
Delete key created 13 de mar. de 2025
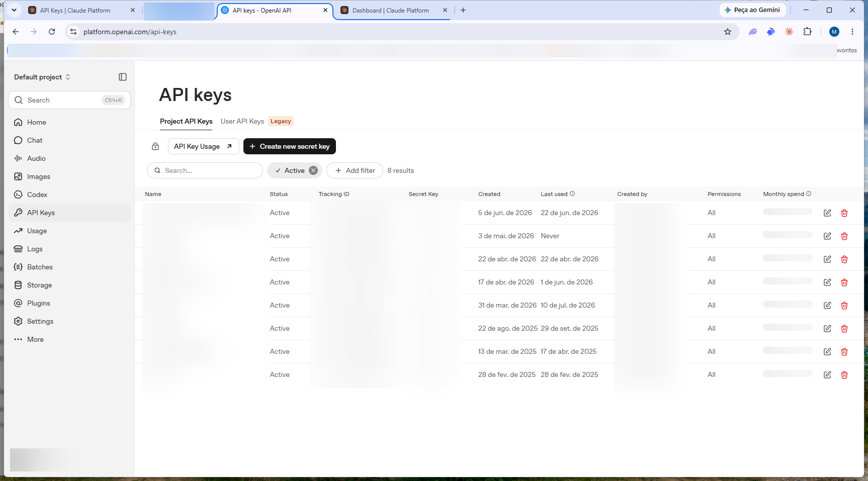click(x=844, y=351)
